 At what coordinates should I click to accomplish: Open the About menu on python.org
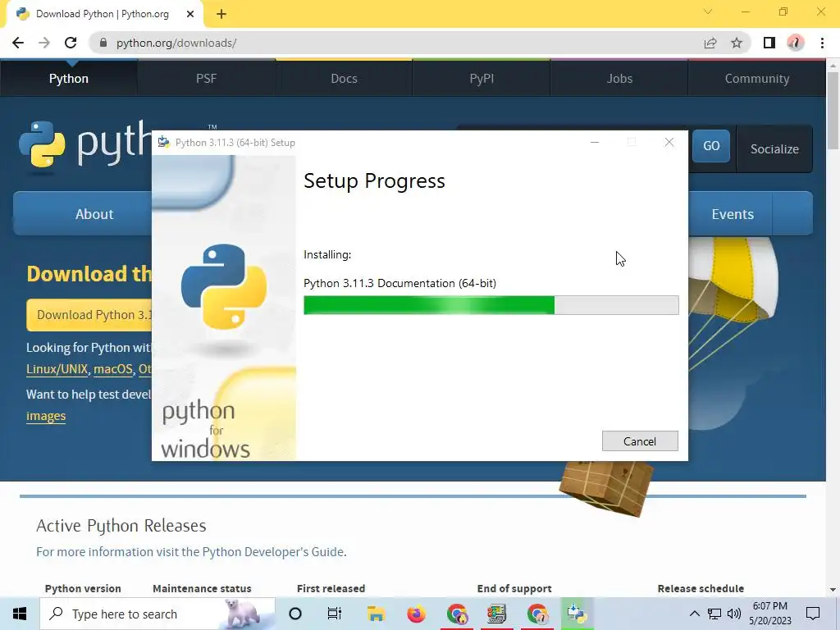click(x=94, y=214)
